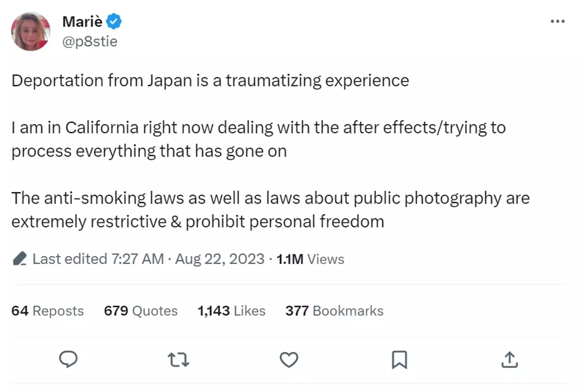Click the display name Mariè

[82, 21]
